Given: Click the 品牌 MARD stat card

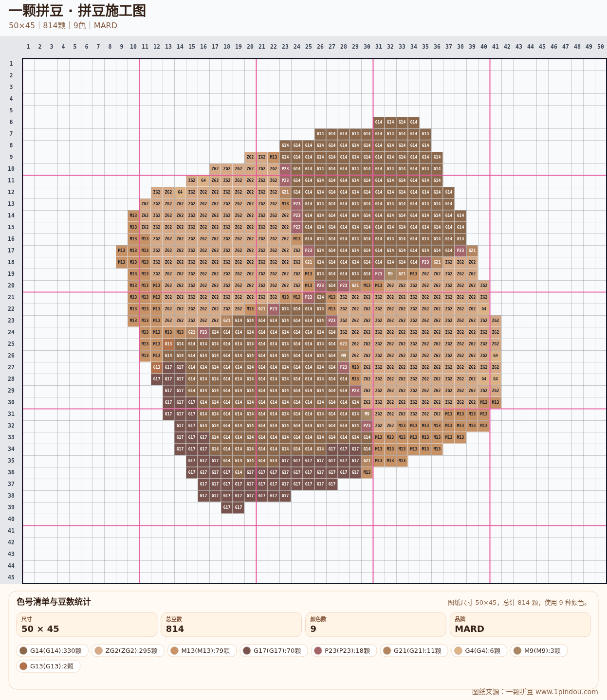Looking at the screenshot, I should [520, 625].
